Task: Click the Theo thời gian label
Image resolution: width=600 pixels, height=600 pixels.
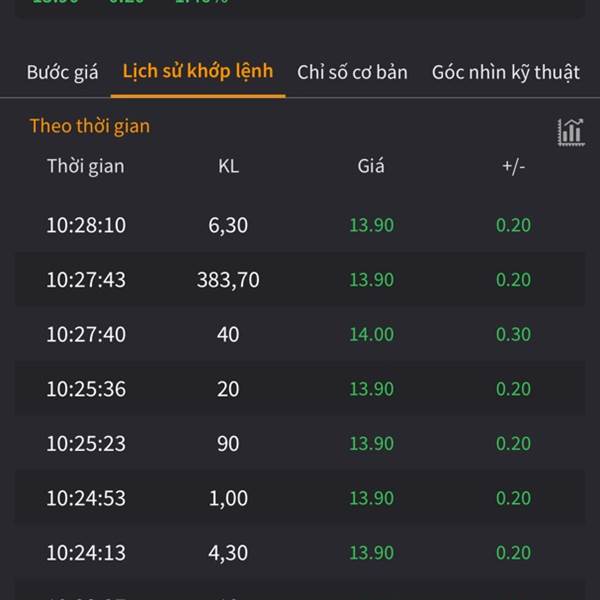Action: [90, 126]
